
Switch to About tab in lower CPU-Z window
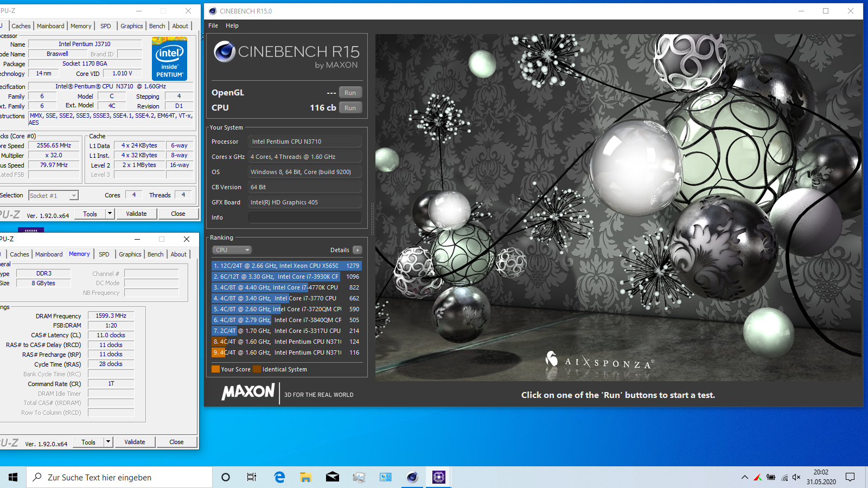(x=179, y=254)
